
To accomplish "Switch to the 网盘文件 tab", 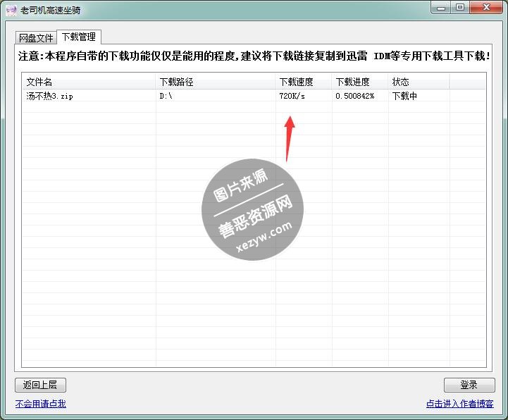I will click(36, 37).
